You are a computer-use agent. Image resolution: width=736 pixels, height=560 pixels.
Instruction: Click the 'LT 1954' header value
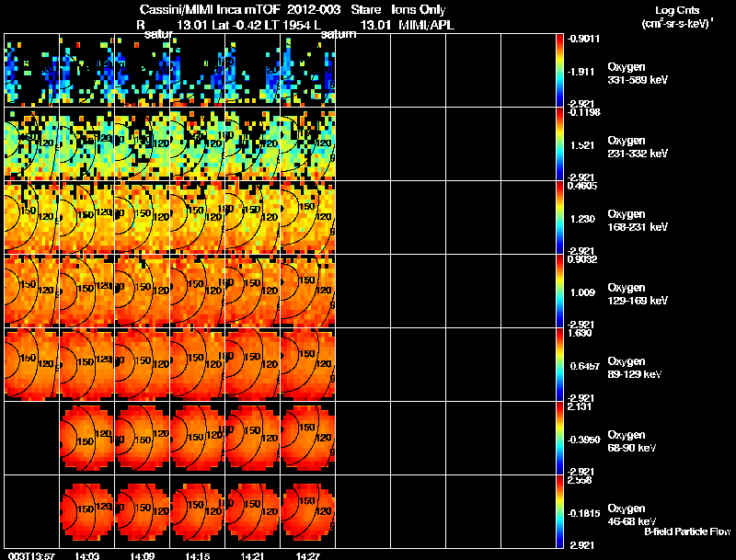(286, 25)
